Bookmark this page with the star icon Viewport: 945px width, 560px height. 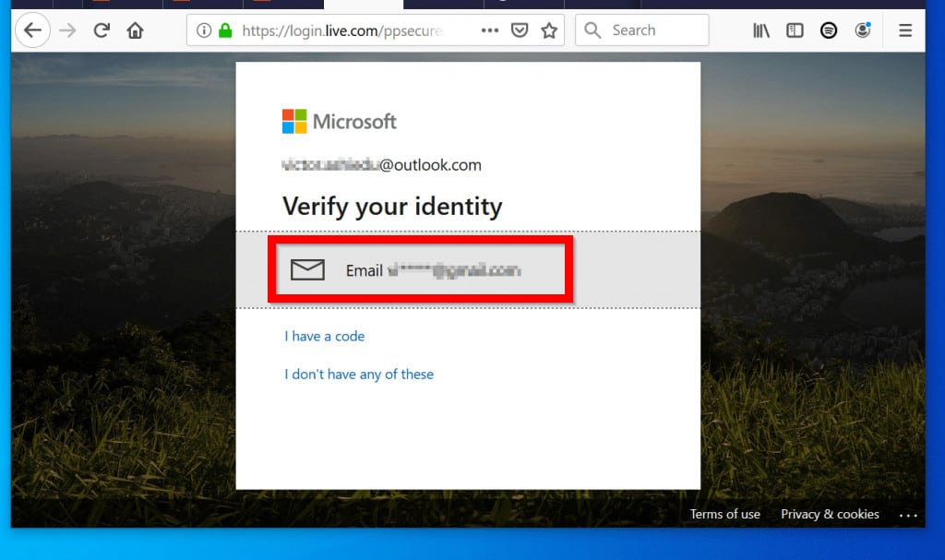coord(549,30)
